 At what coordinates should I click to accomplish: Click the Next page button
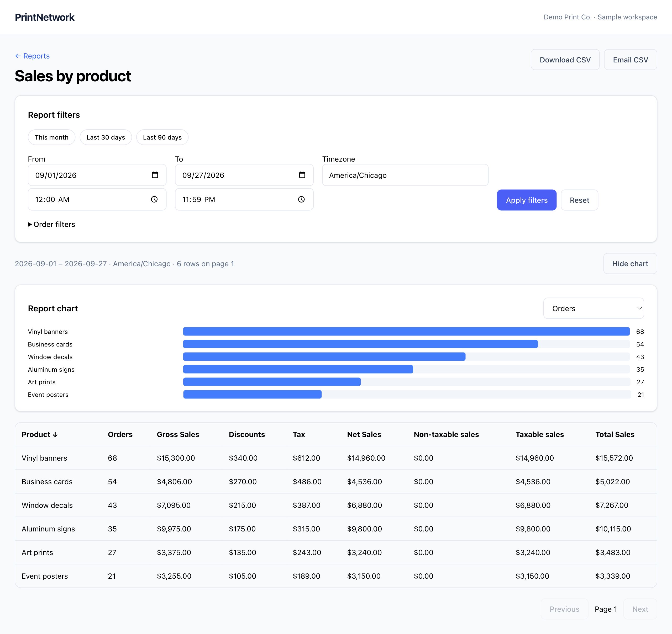pyautogui.click(x=640, y=609)
